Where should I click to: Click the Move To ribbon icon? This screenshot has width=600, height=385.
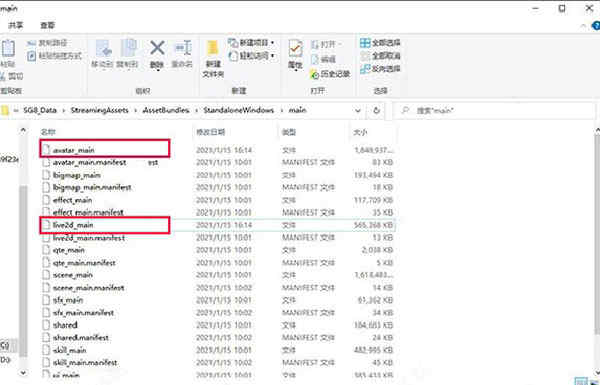tap(103, 49)
